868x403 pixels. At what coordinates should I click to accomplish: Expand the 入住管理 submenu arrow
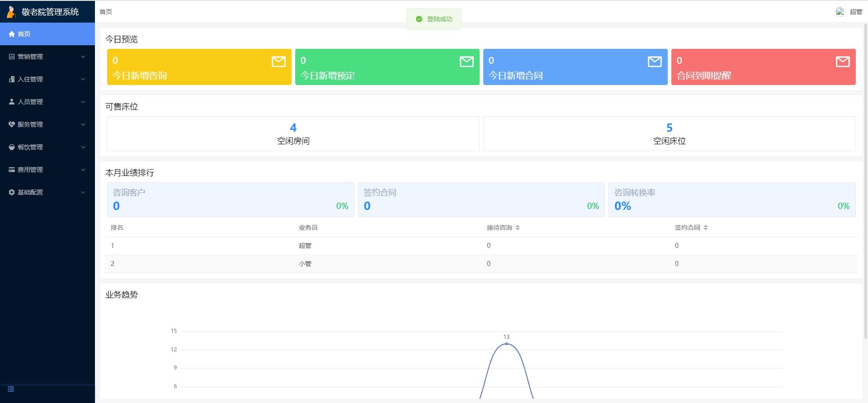(x=83, y=79)
